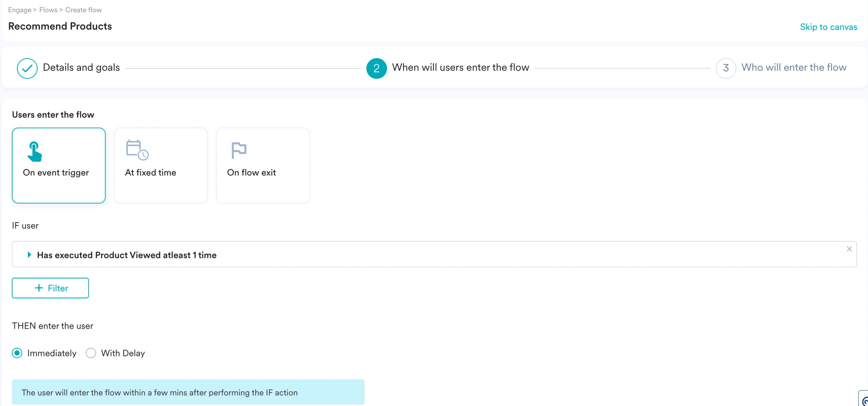The height and width of the screenshot is (406, 868).
Task: Click the Has executed Product Viewed text
Action: [x=127, y=255]
